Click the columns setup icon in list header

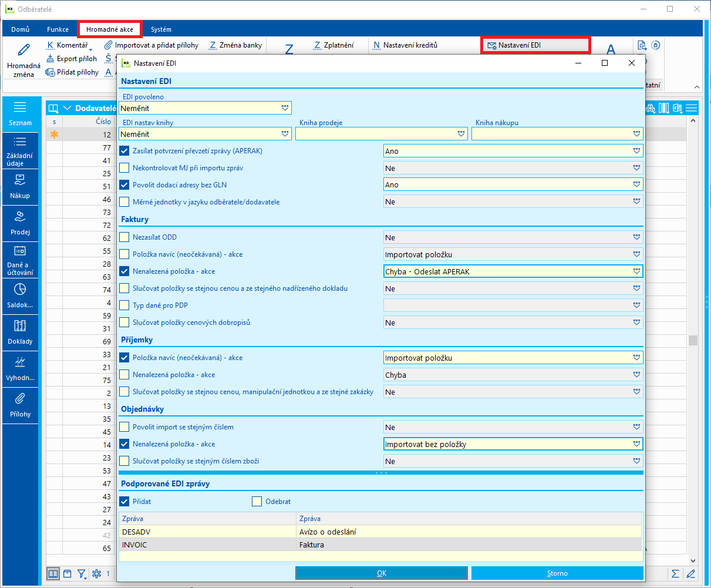point(664,108)
